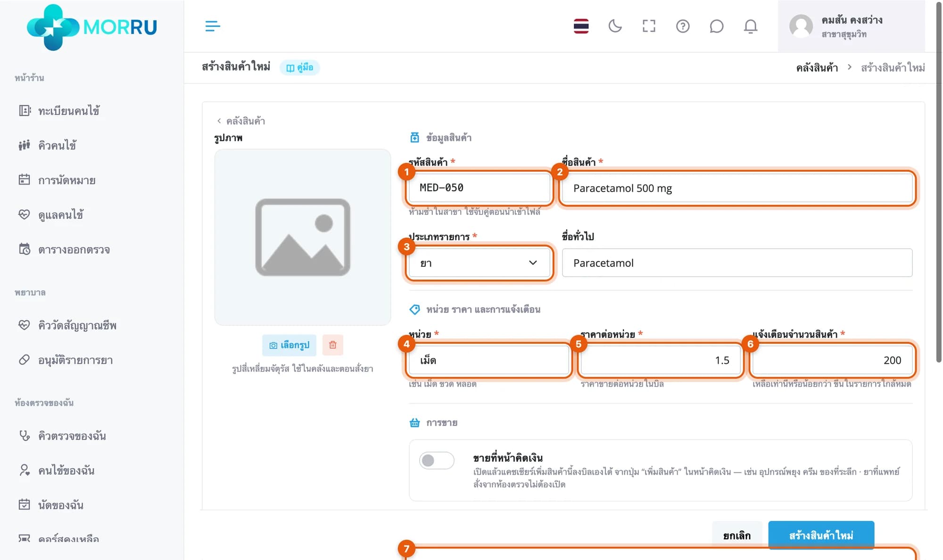Click the image placeholder thumbnail

click(303, 237)
